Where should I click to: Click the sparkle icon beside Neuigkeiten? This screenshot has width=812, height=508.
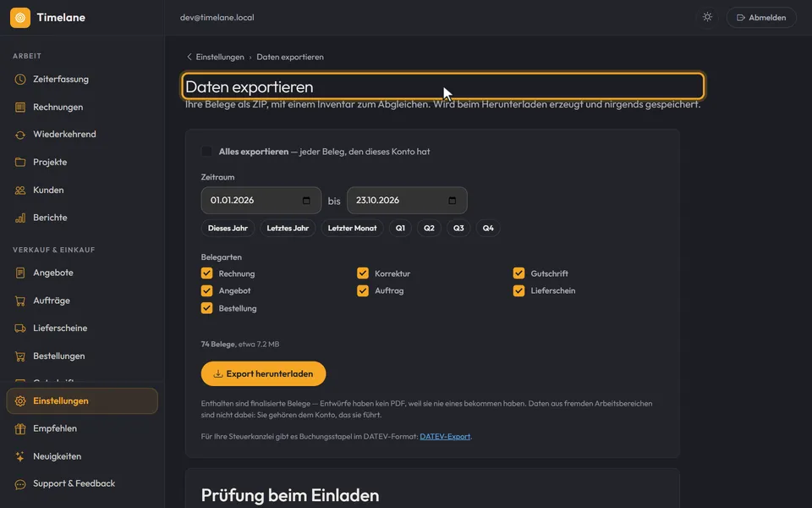pyautogui.click(x=20, y=456)
